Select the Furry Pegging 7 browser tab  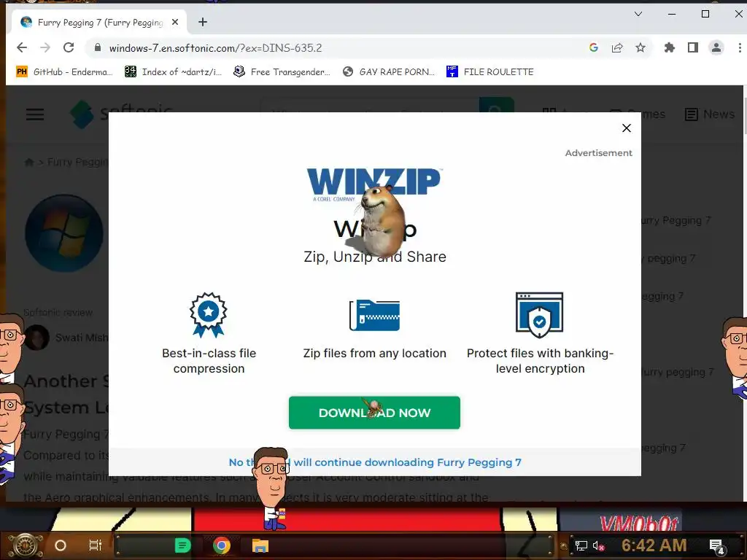coord(99,22)
